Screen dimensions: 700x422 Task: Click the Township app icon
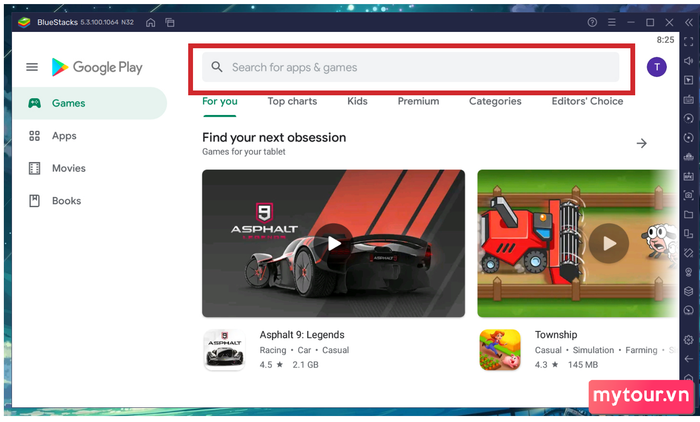(500, 350)
